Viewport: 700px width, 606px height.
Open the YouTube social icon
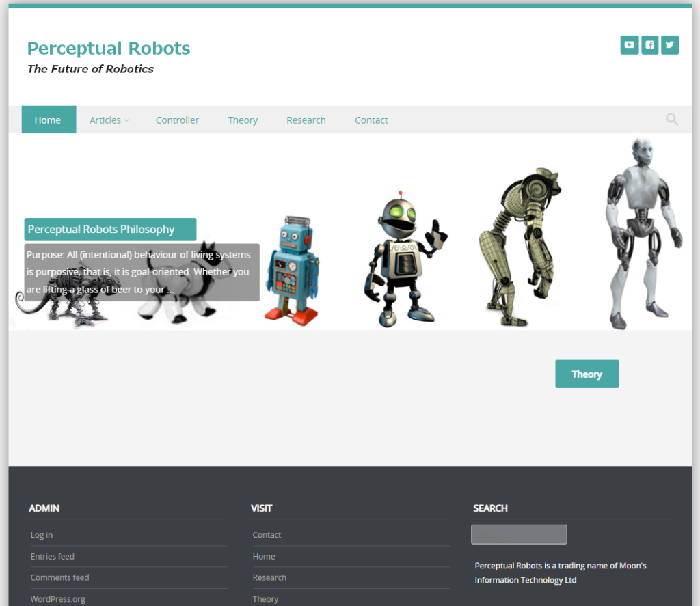pos(629,45)
